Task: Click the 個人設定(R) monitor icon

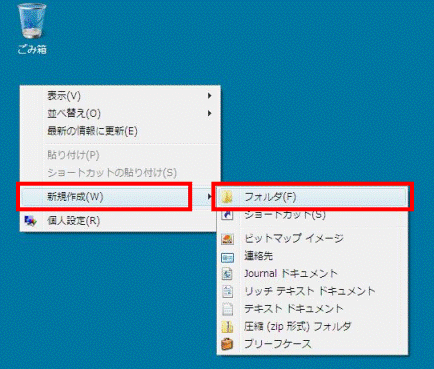Action: click(x=31, y=221)
